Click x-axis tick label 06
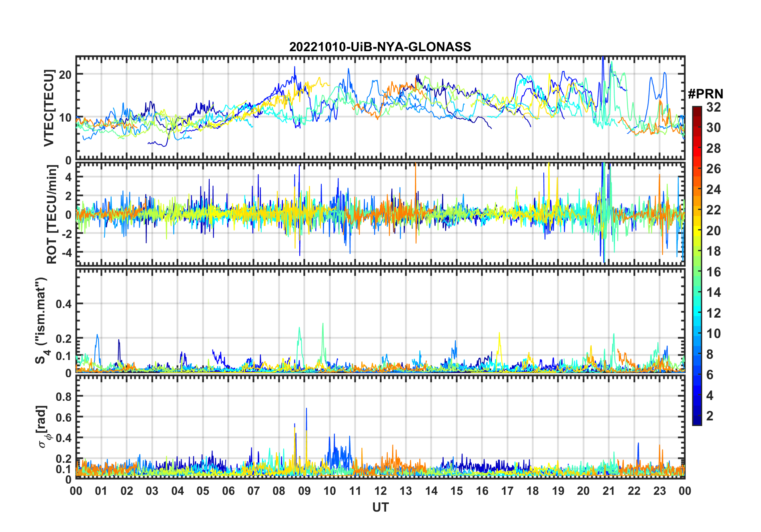 coord(228,491)
